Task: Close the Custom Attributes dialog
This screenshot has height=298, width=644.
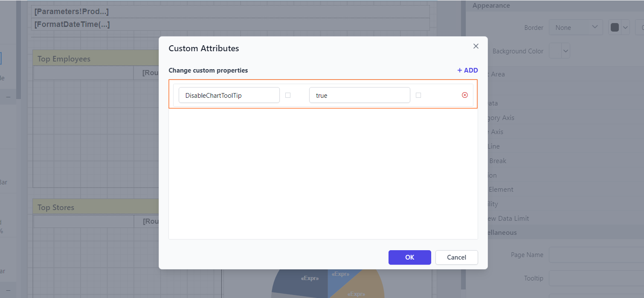Action: [476, 46]
